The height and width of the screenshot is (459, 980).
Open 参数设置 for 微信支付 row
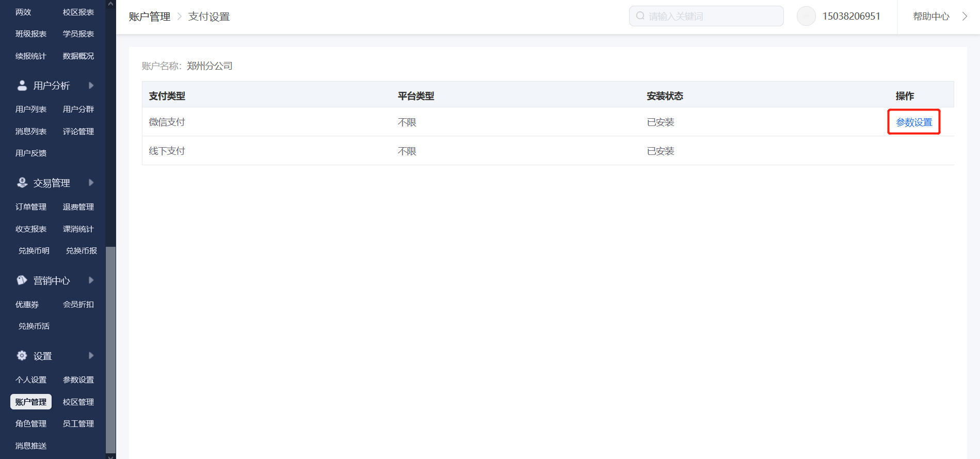pos(914,122)
